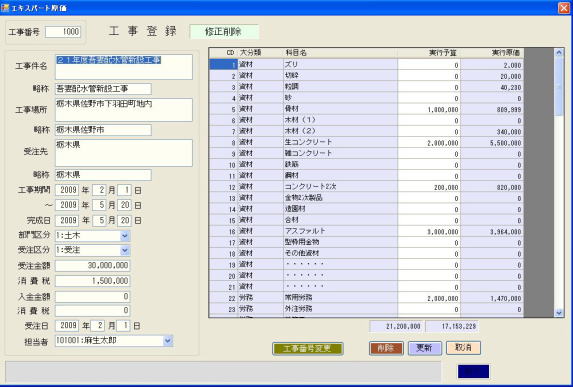Screen dimensions: 573x387
Task: Click the 取消 button
Action: coord(463,348)
